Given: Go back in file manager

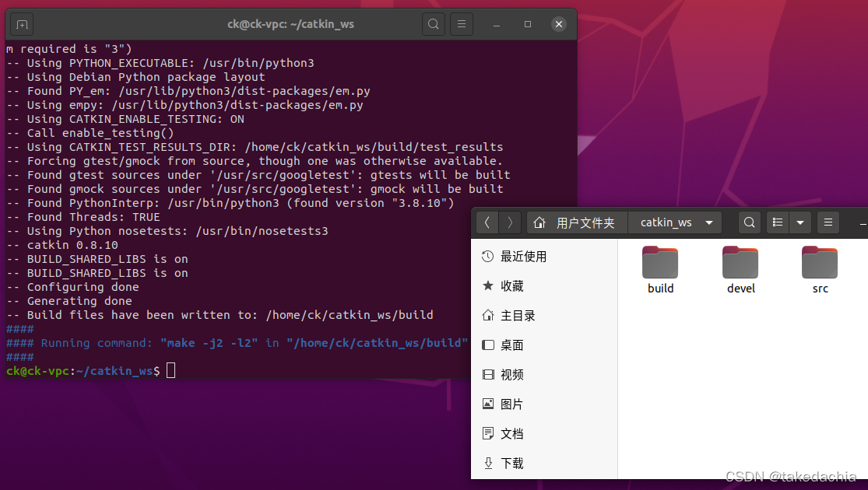Looking at the screenshot, I should (x=487, y=222).
